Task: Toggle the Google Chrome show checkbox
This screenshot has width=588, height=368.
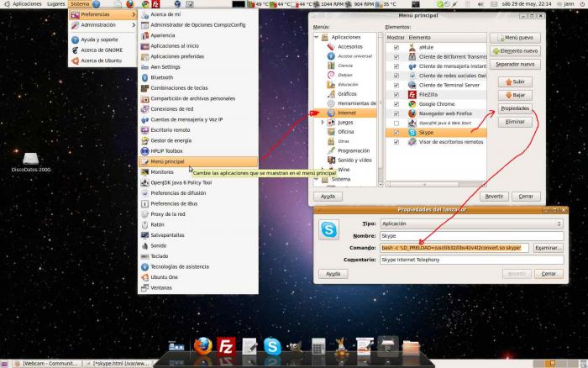Action: pyautogui.click(x=396, y=104)
